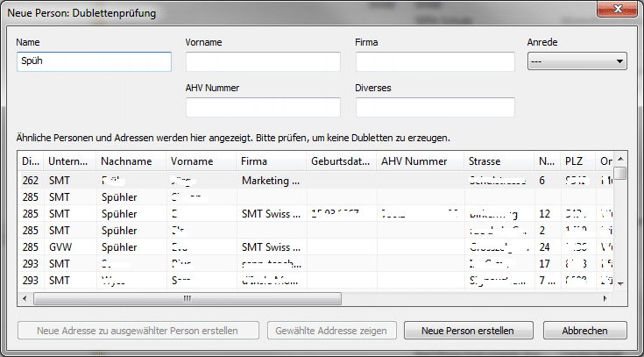Sort by the Nachname column header
Viewport: 644px width, 357px height.
point(131,161)
